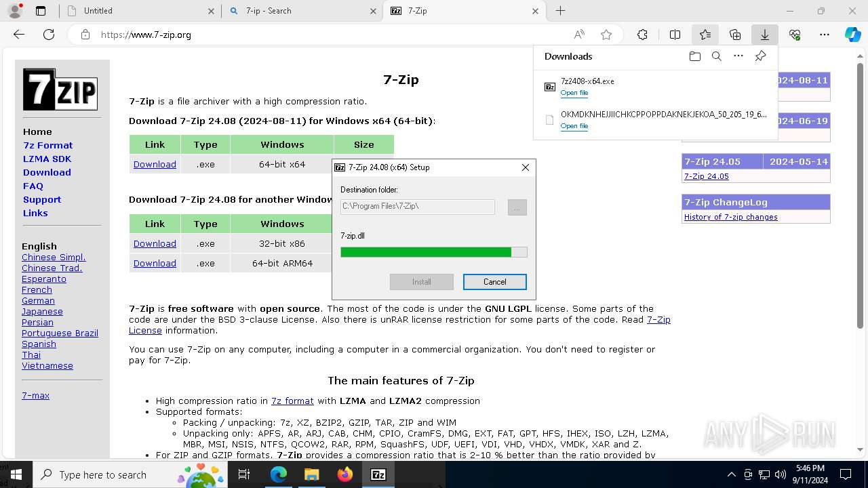The image size is (868, 488).
Task: Open Task View in taskbar
Action: (x=244, y=474)
